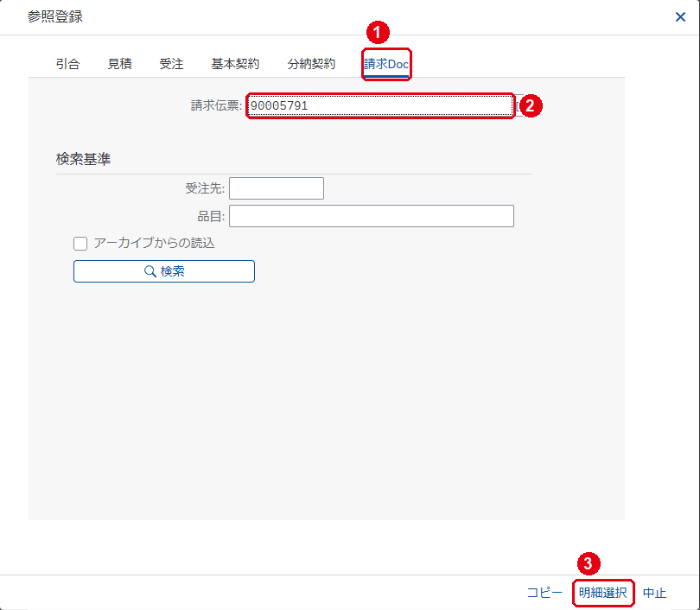The width and height of the screenshot is (700, 610).
Task: Click the 明細選択 button
Action: tap(602, 593)
